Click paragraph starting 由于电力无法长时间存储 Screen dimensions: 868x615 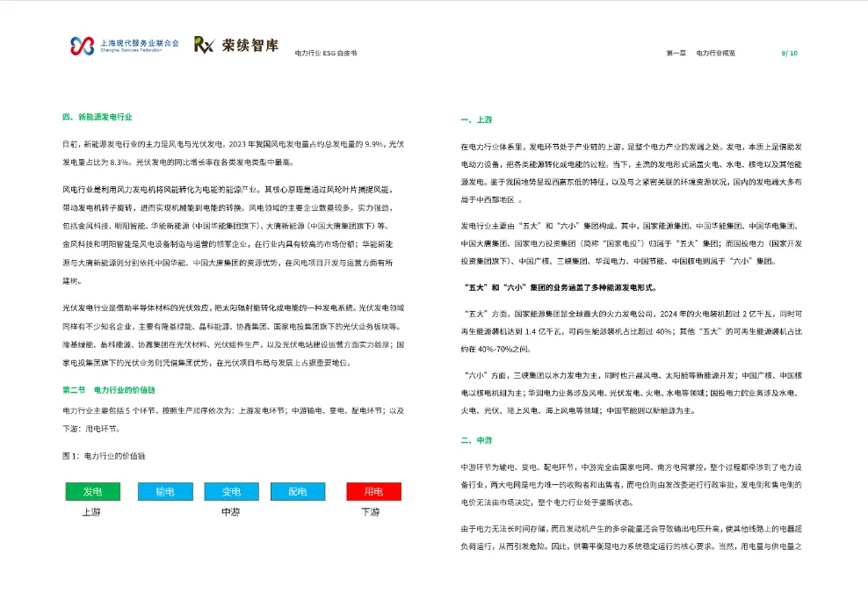(632, 538)
